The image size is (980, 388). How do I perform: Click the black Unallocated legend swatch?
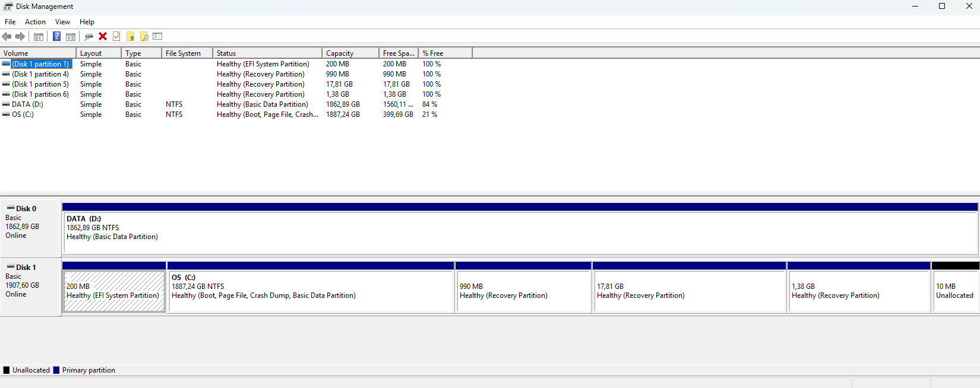pos(7,370)
